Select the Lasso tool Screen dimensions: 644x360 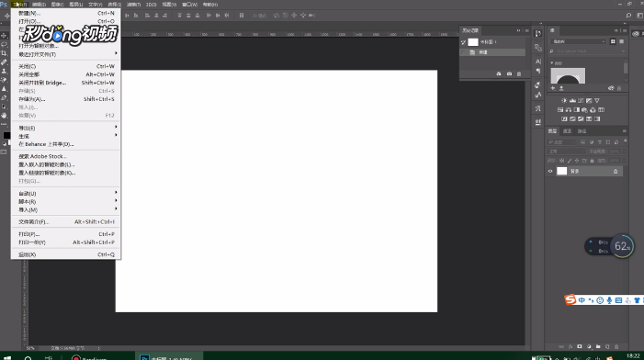click(x=4, y=44)
